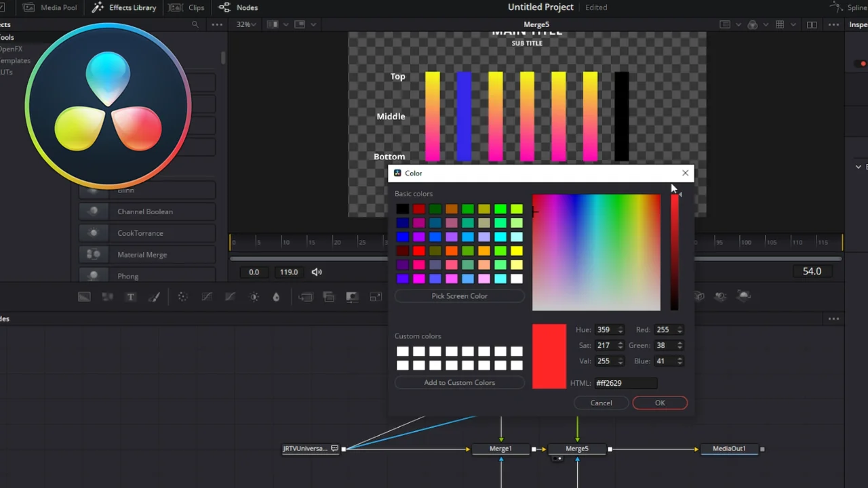Increase the Hue value stepper
The width and height of the screenshot is (868, 488).
(620, 327)
